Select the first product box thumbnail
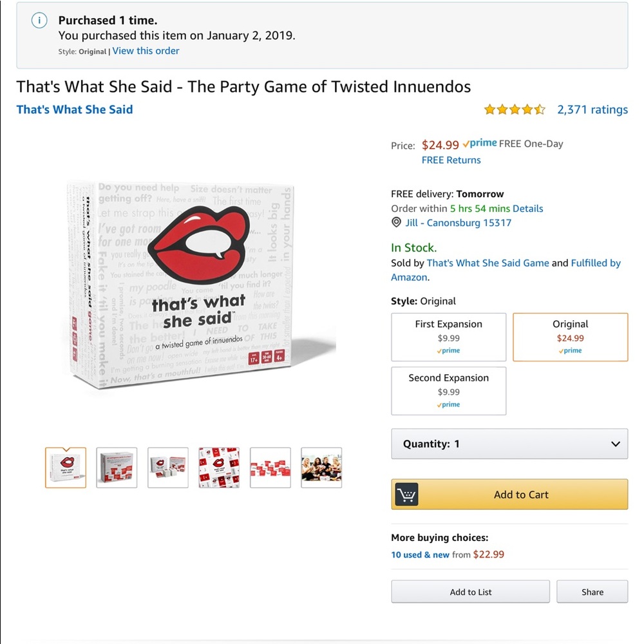This screenshot has width=644, height=644. (66, 468)
